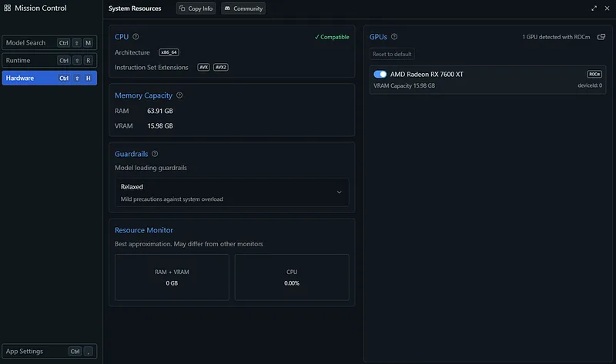
Task: Open Memory Capacity help icon
Action: point(179,95)
